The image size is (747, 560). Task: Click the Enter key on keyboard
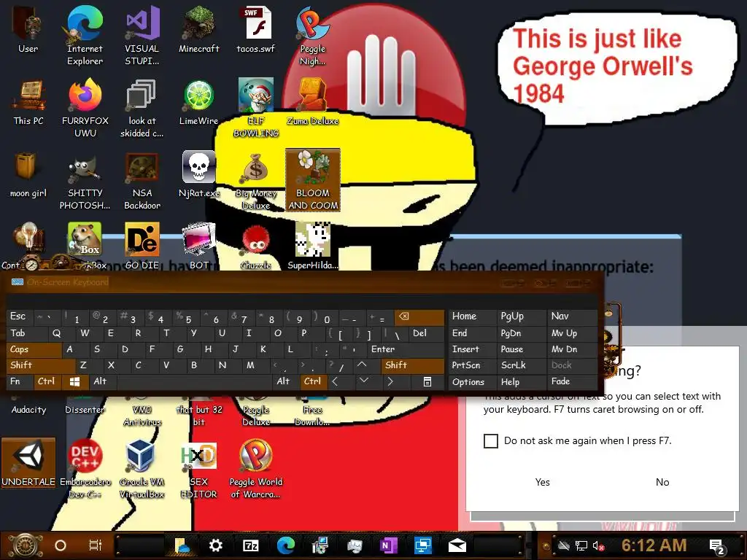(406, 349)
